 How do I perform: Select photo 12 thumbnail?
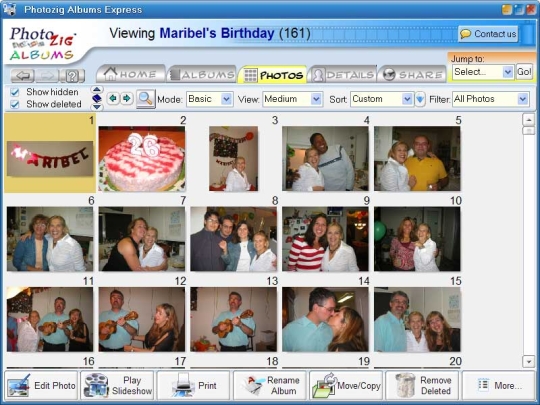click(142, 320)
